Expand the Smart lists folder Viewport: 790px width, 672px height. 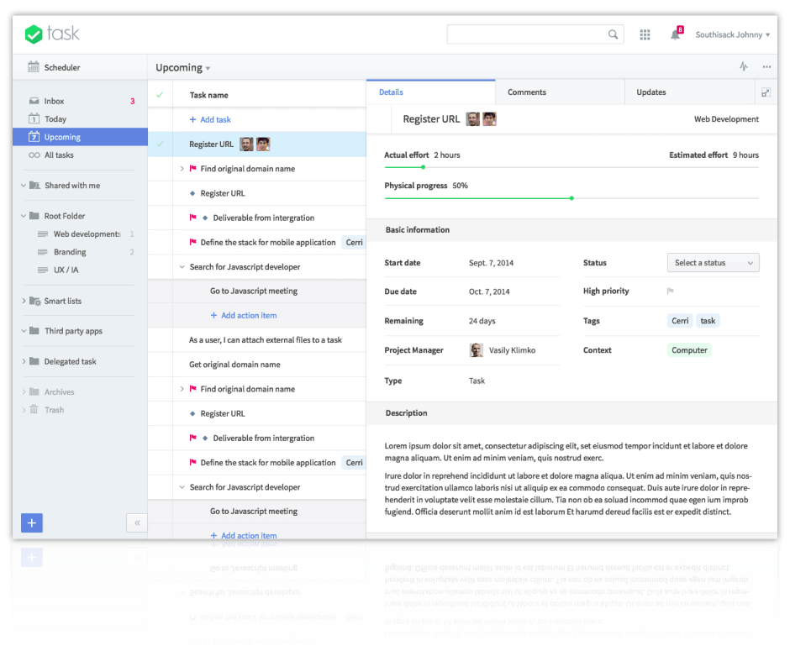(x=24, y=301)
